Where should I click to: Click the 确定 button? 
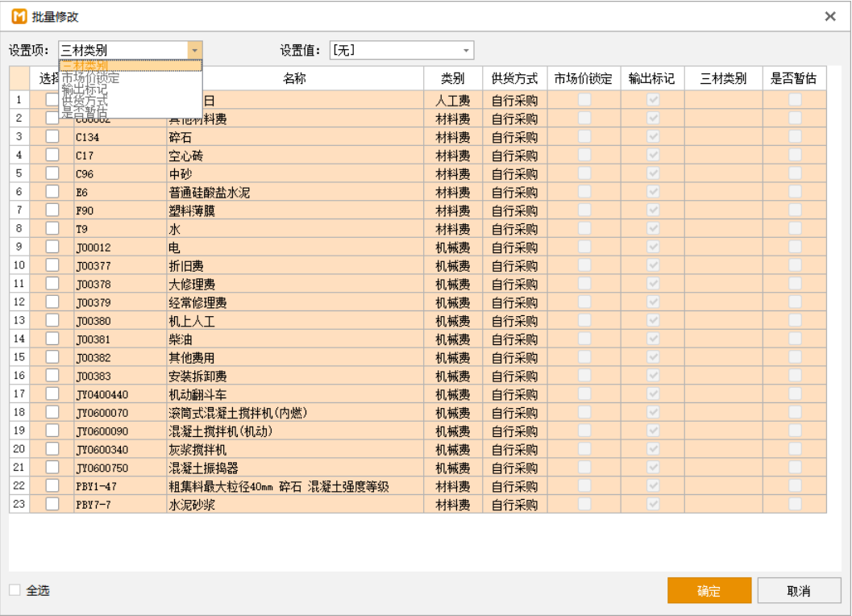(709, 591)
